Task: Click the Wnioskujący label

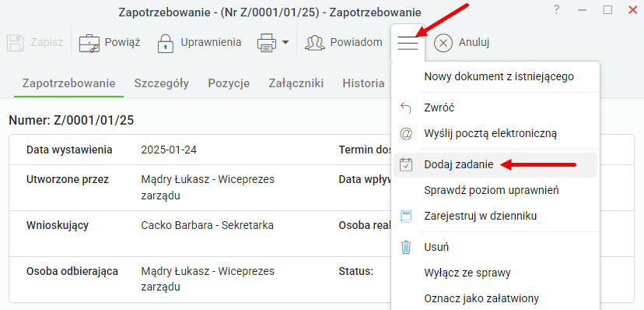Action: tap(58, 225)
